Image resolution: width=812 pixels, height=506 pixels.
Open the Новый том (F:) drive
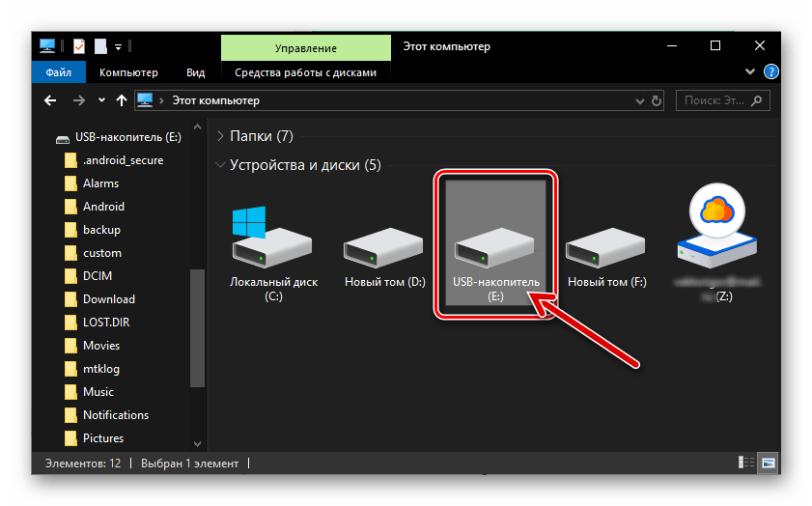pos(606,249)
